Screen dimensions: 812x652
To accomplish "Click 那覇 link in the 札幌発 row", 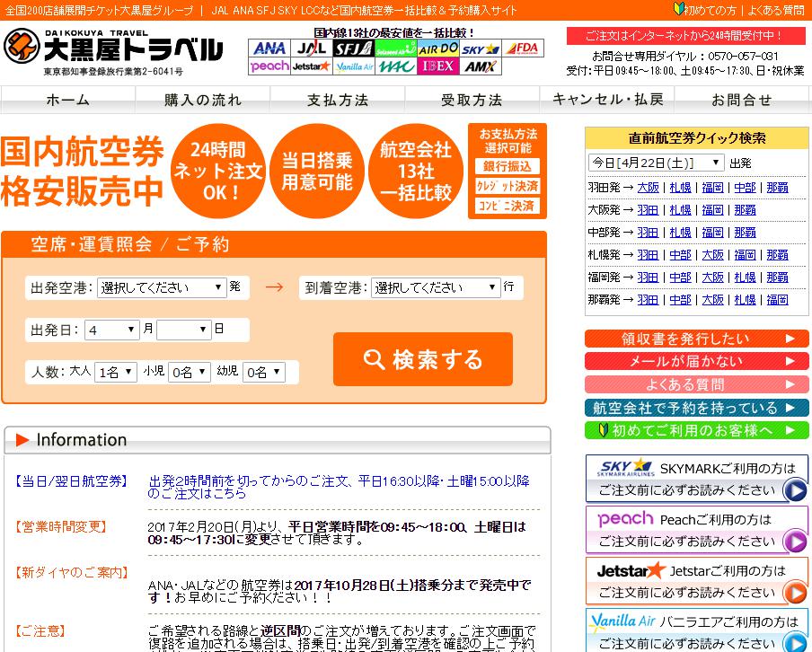I will [x=777, y=255].
